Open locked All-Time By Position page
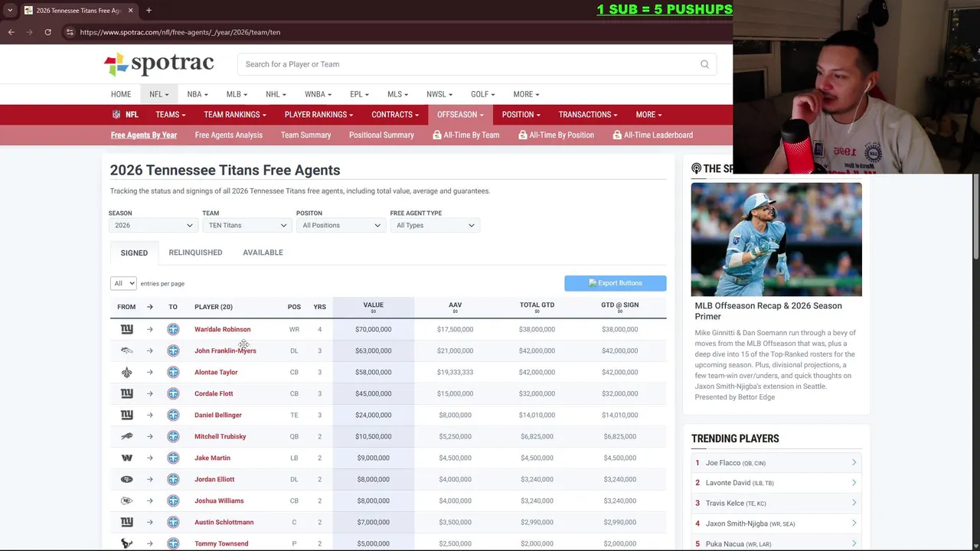The image size is (980, 551). click(556, 135)
